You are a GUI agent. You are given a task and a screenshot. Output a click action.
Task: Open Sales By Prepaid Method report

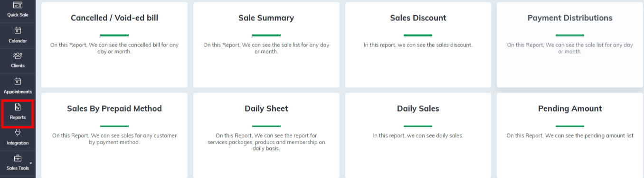click(x=114, y=135)
